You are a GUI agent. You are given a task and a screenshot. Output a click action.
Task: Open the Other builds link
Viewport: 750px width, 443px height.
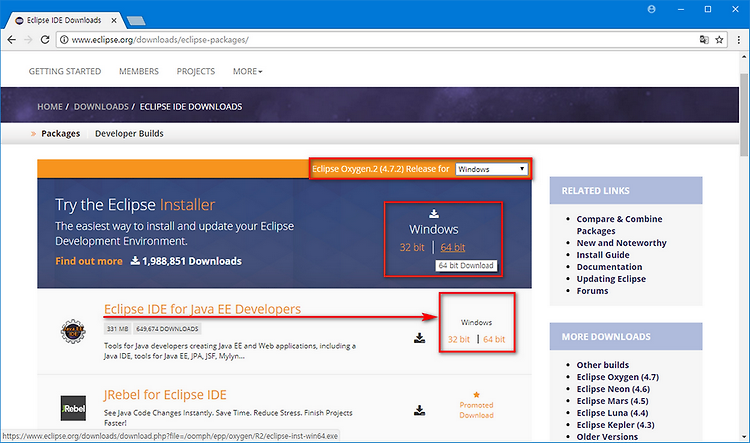tap(603, 365)
